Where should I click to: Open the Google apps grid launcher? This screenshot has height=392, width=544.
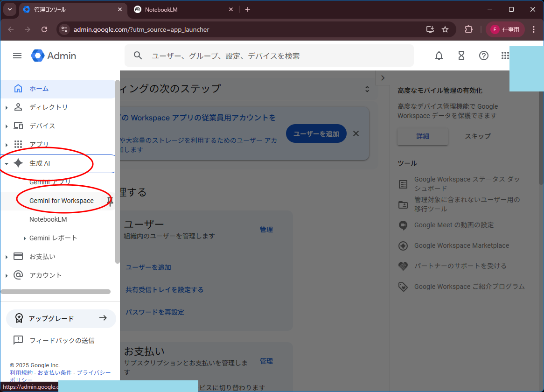[x=505, y=56]
